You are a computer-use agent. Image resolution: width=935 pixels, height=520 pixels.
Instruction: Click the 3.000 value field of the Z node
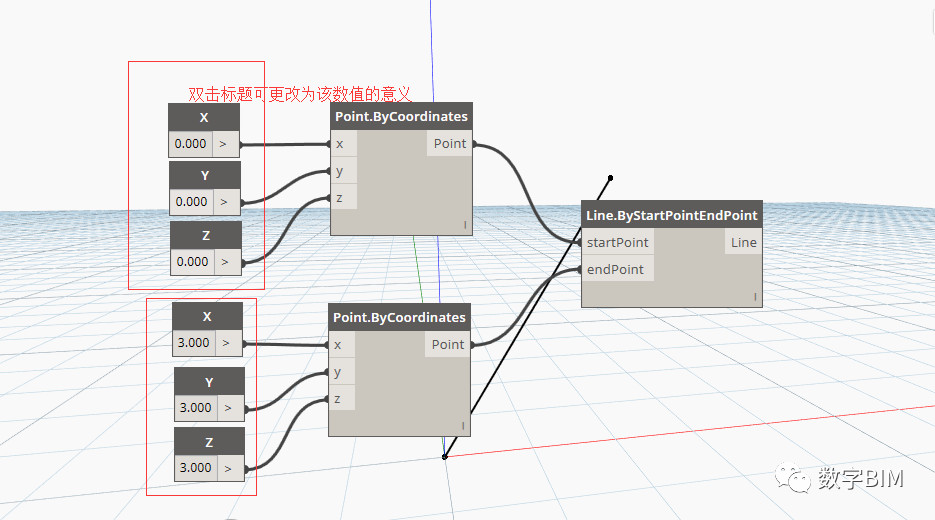pyautogui.click(x=196, y=468)
